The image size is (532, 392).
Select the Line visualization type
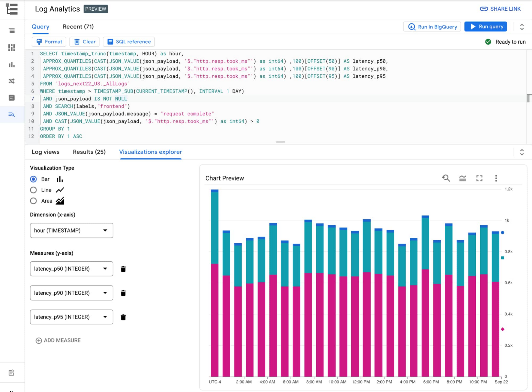point(33,189)
